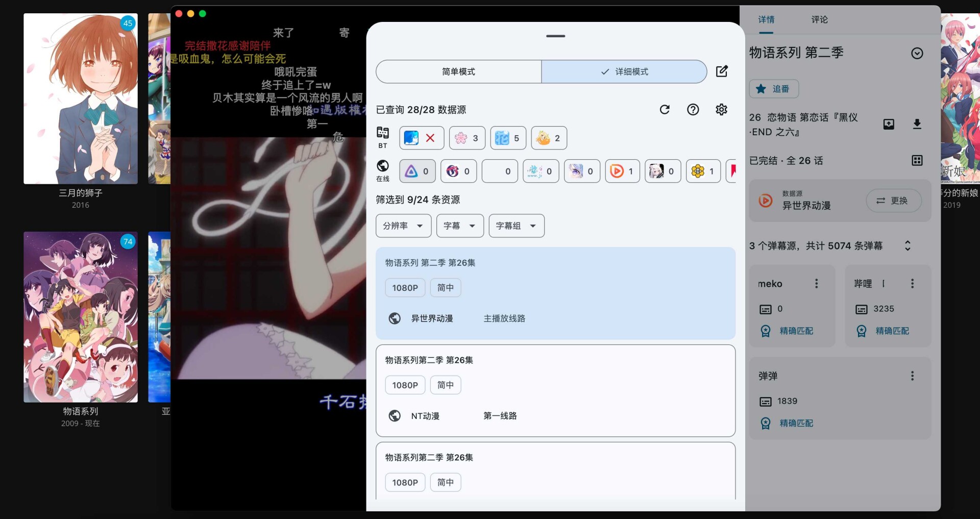
Task: Open the 字幕组 filter dropdown
Action: click(x=517, y=226)
